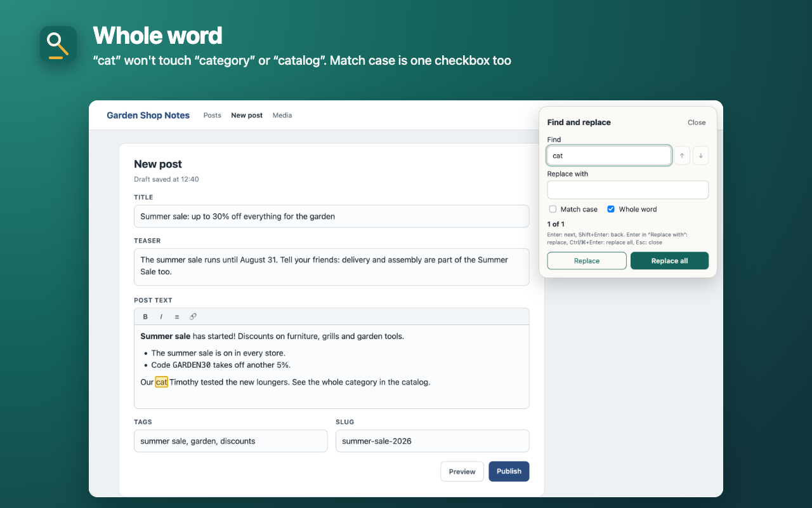Image resolution: width=812 pixels, height=508 pixels.
Task: Click the Bold formatting icon
Action: click(x=145, y=316)
